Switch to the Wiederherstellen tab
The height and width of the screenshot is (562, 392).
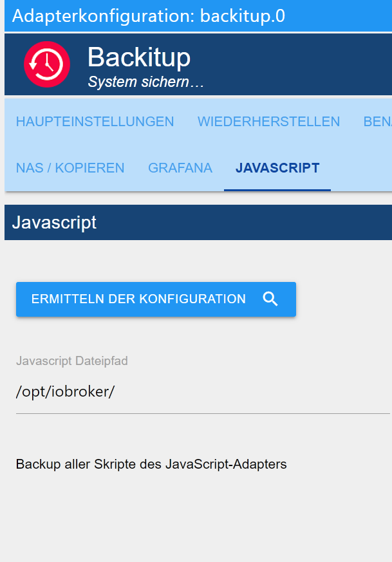click(x=269, y=122)
